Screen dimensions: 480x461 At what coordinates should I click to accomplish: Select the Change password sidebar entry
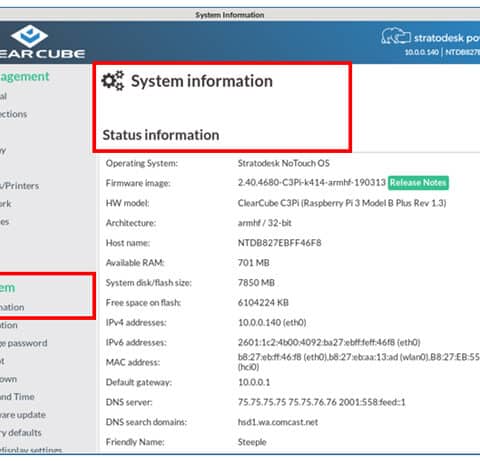coord(23,343)
